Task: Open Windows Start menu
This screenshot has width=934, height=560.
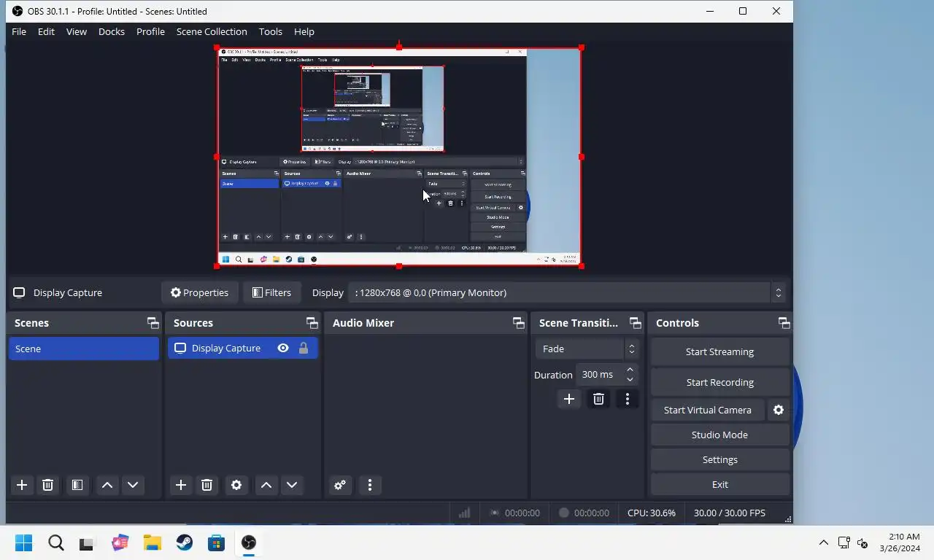Action: pyautogui.click(x=24, y=542)
